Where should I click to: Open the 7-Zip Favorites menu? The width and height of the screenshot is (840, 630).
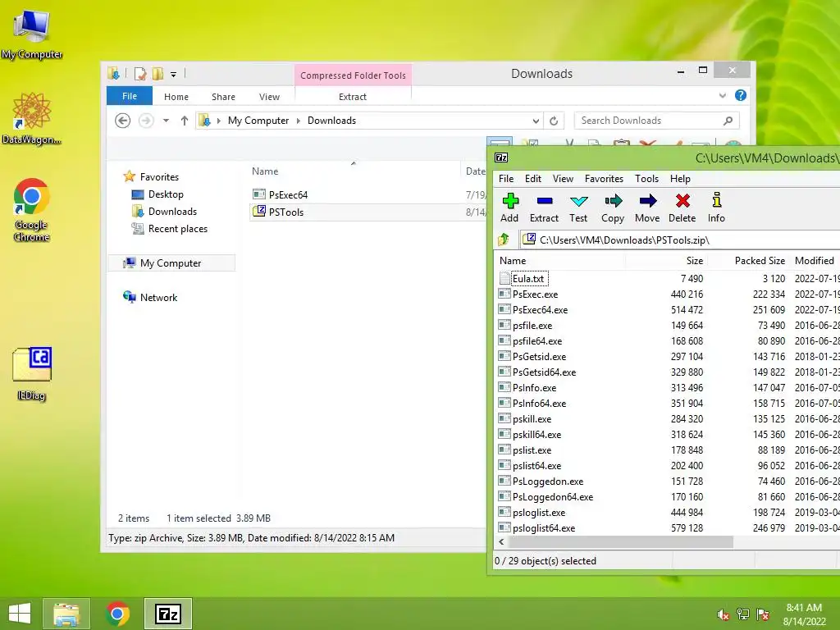tap(604, 178)
